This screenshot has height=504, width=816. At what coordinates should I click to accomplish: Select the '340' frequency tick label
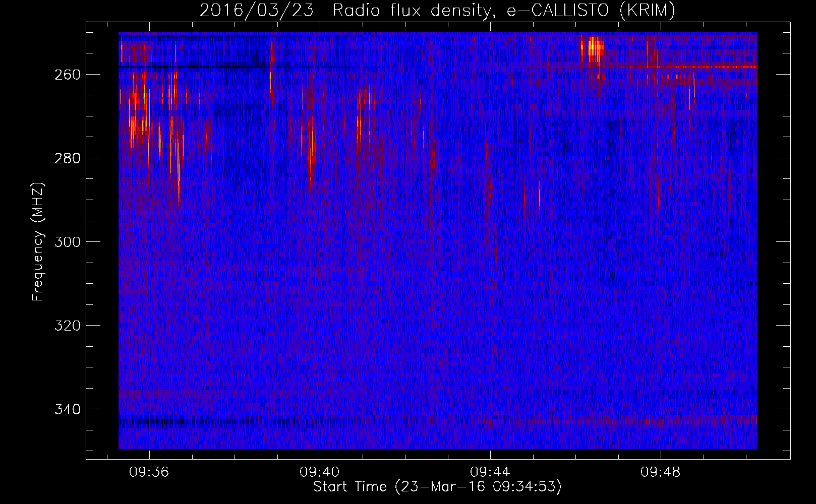click(x=67, y=409)
